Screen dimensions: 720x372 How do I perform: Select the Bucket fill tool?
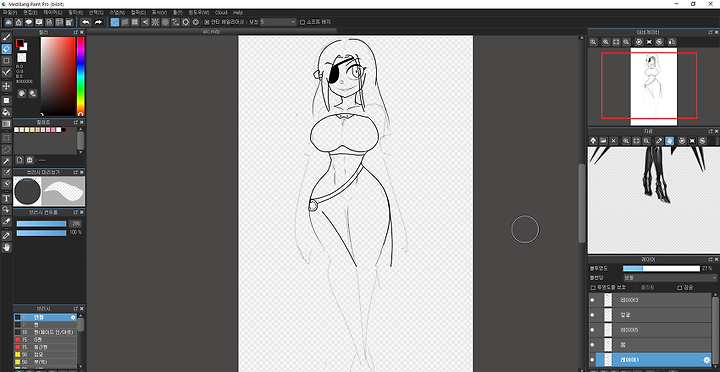6,112
